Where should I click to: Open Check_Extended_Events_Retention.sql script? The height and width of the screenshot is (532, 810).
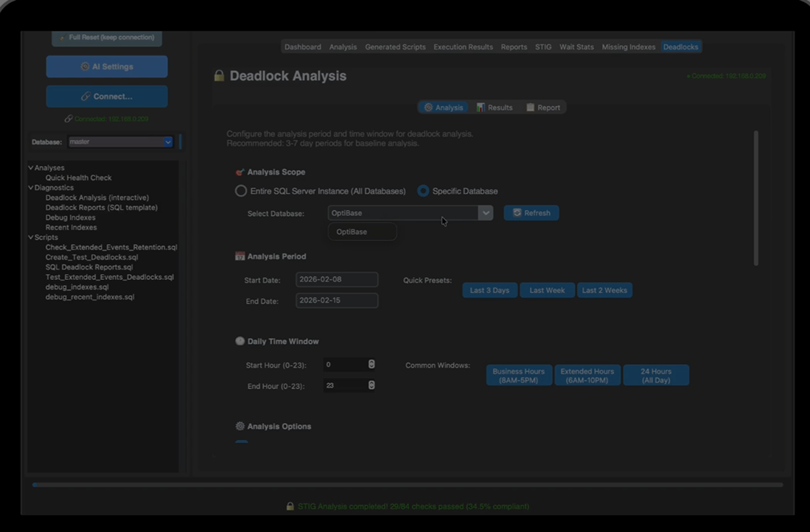pyautogui.click(x=111, y=248)
